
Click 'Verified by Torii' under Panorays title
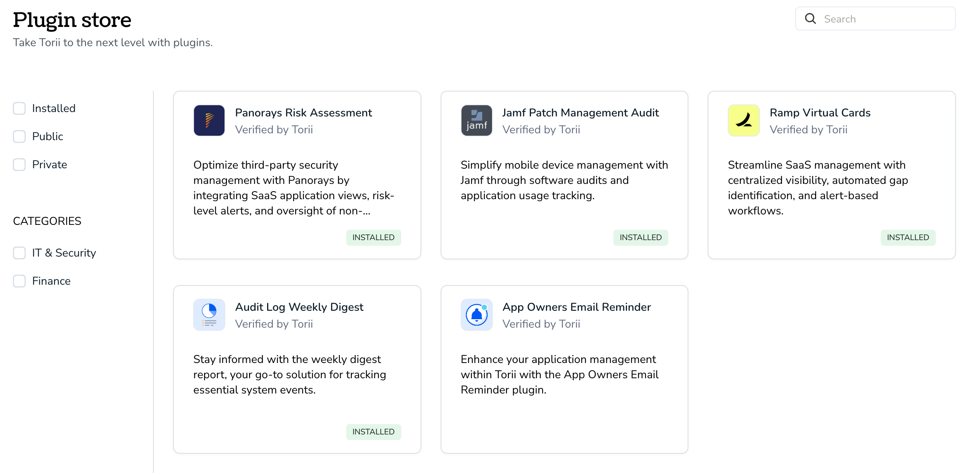tap(274, 130)
